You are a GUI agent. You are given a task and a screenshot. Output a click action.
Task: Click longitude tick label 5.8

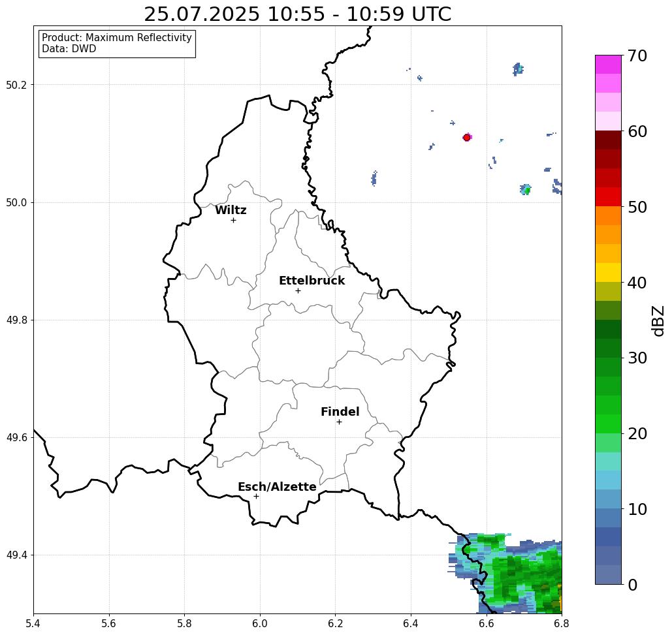click(x=184, y=623)
